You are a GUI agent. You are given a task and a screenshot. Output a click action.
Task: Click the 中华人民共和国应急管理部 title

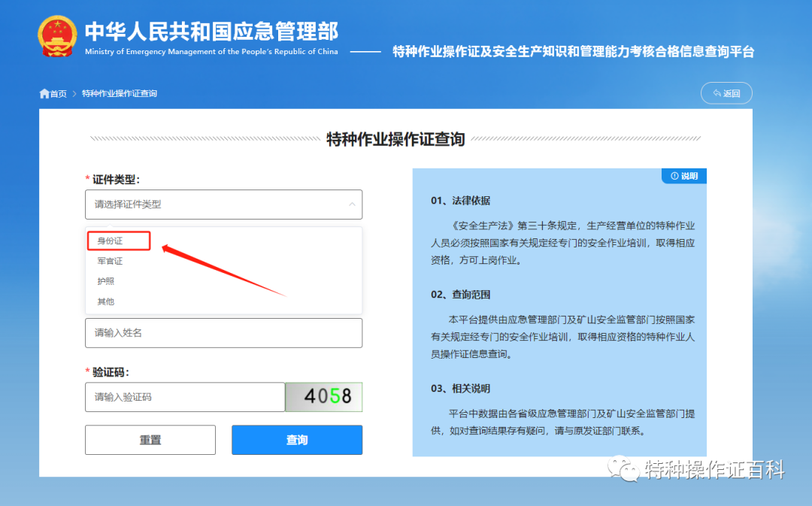tap(211, 32)
